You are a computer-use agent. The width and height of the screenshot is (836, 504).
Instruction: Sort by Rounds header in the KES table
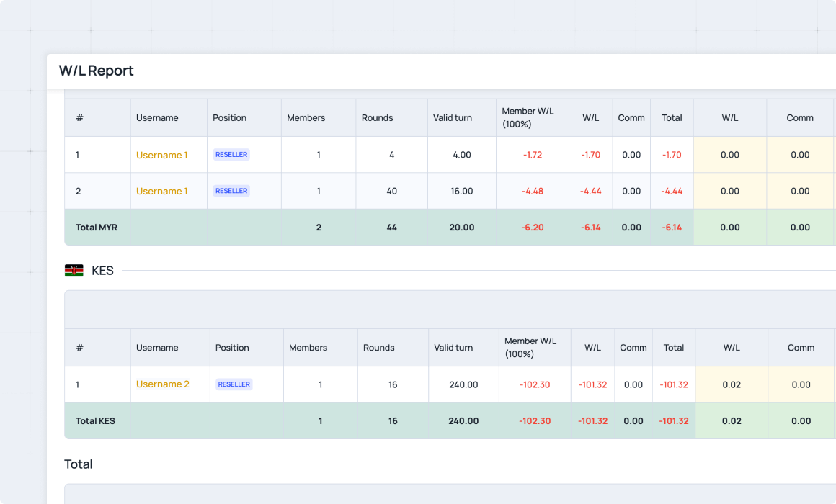pyautogui.click(x=378, y=348)
